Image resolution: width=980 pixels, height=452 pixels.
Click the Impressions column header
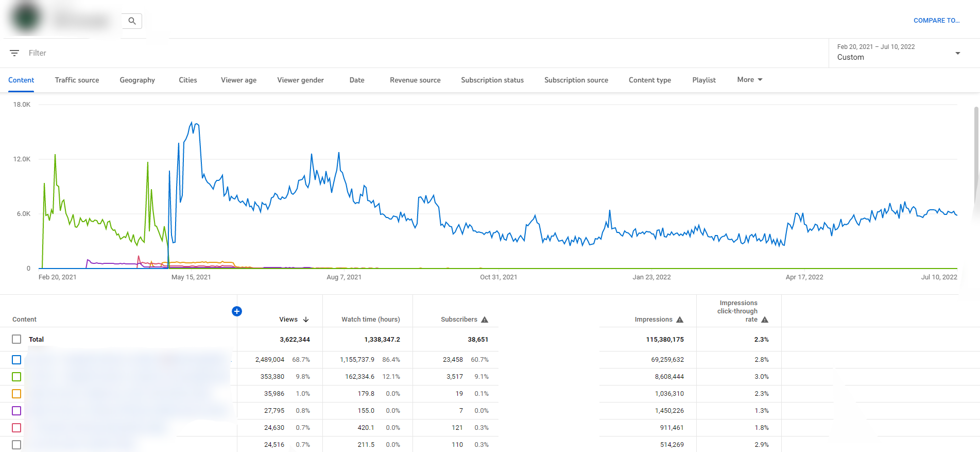tap(654, 320)
